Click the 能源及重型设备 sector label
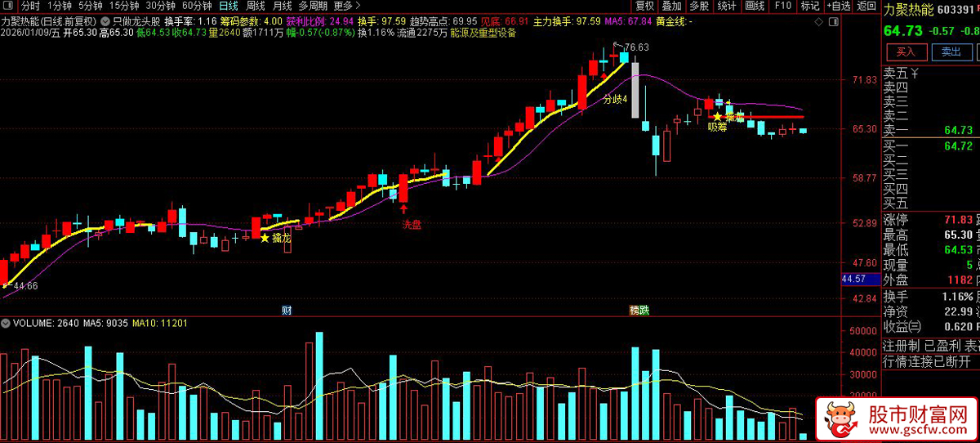 [483, 34]
